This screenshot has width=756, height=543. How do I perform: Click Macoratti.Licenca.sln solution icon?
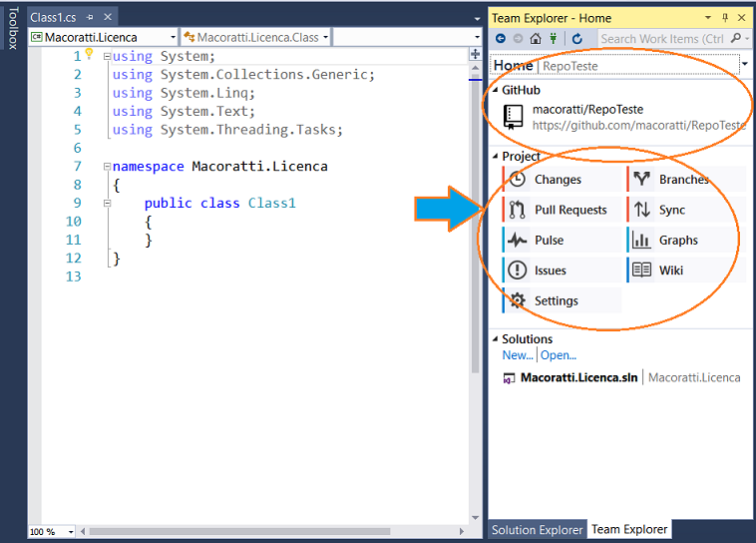click(x=509, y=379)
